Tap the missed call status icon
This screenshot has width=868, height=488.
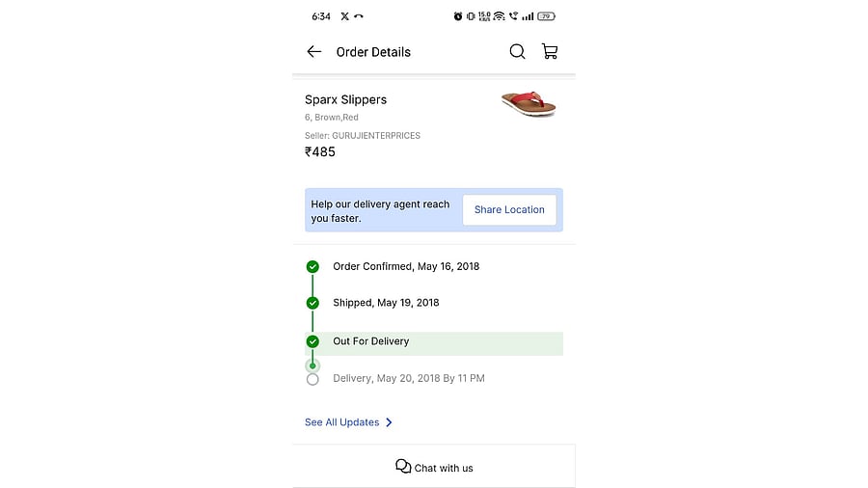click(359, 16)
